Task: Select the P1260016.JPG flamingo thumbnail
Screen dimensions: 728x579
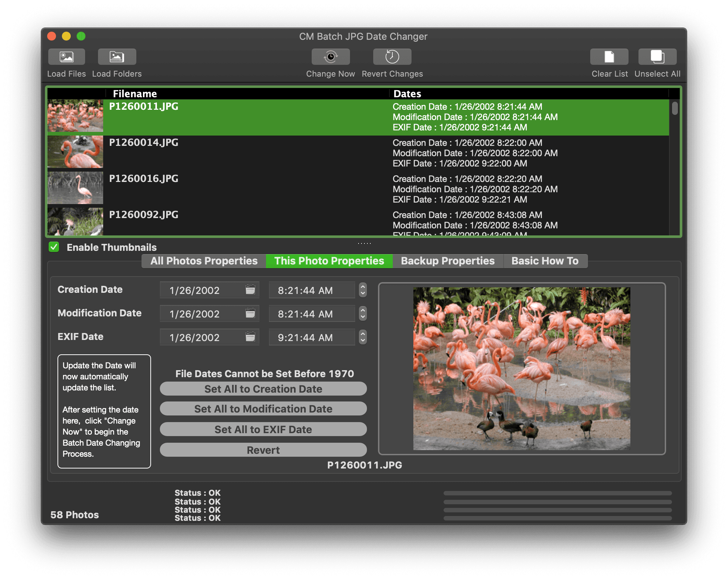Action: (75, 188)
